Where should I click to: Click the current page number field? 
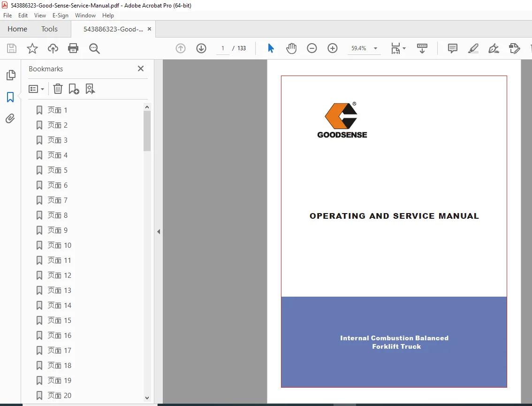pos(222,48)
